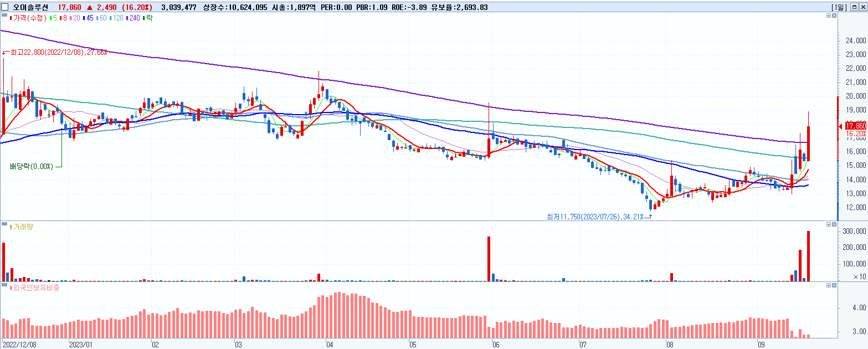Image resolution: width=868 pixels, height=349 pixels.
Task: Click the 08 month marker on axis
Action: click(x=670, y=344)
